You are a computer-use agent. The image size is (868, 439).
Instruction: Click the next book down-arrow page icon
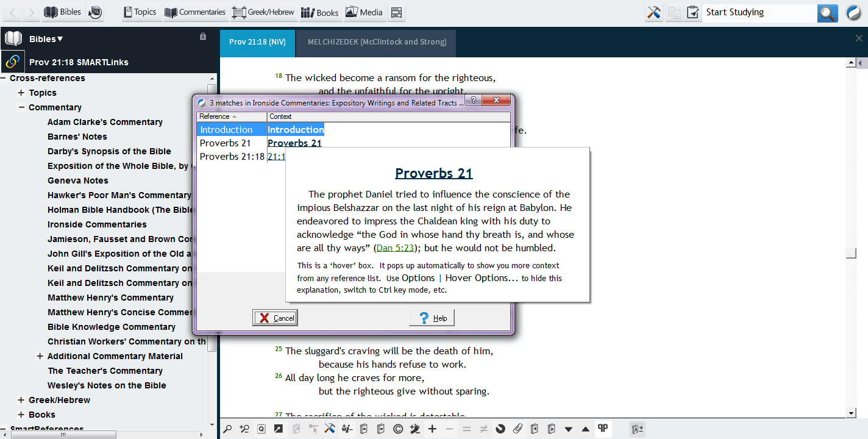click(x=381, y=429)
